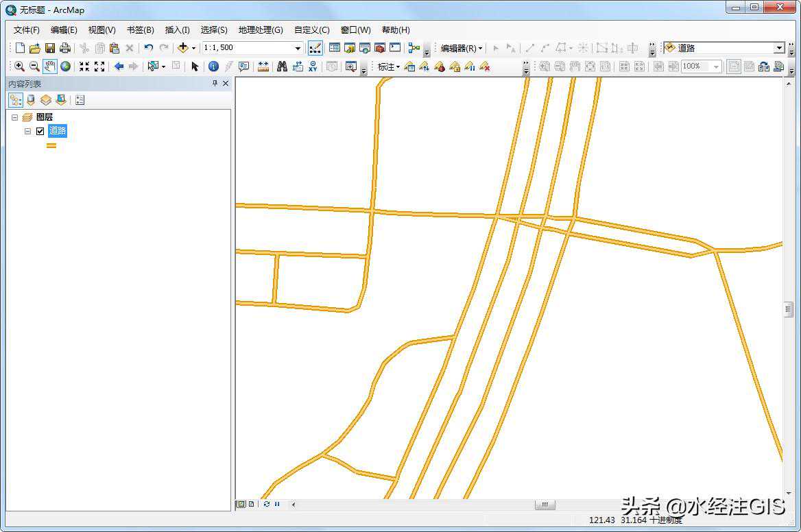Select the Identify tool
The image size is (801, 532).
[213, 66]
